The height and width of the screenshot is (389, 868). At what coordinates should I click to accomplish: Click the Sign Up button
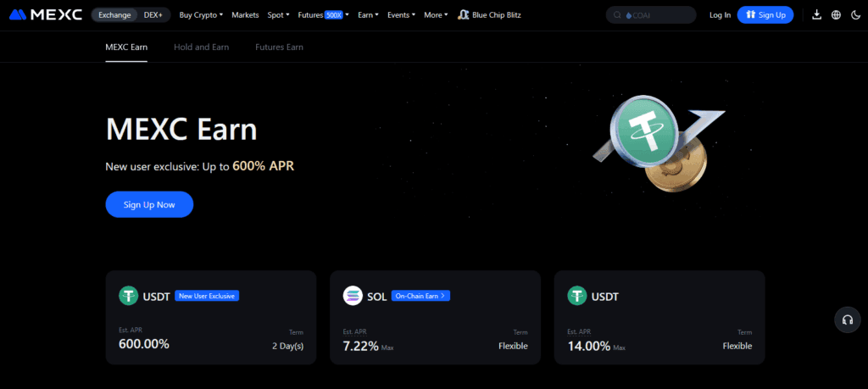click(x=765, y=15)
